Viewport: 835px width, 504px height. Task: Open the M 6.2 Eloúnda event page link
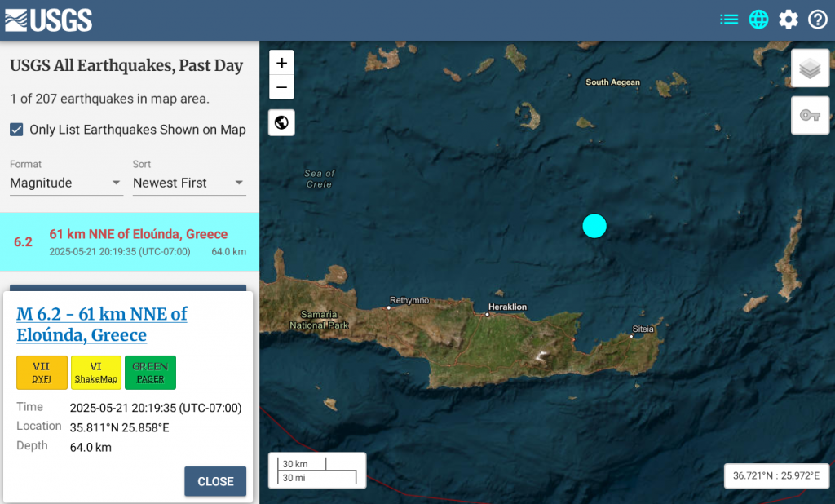[102, 324]
